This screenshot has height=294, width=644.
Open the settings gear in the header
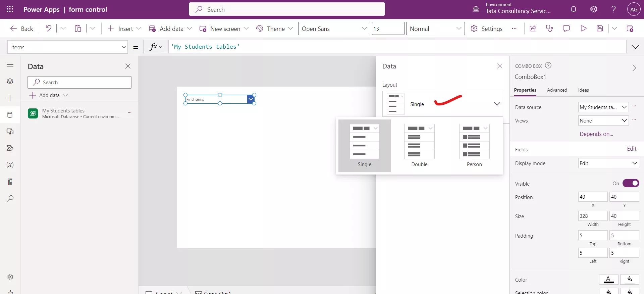[x=594, y=9]
